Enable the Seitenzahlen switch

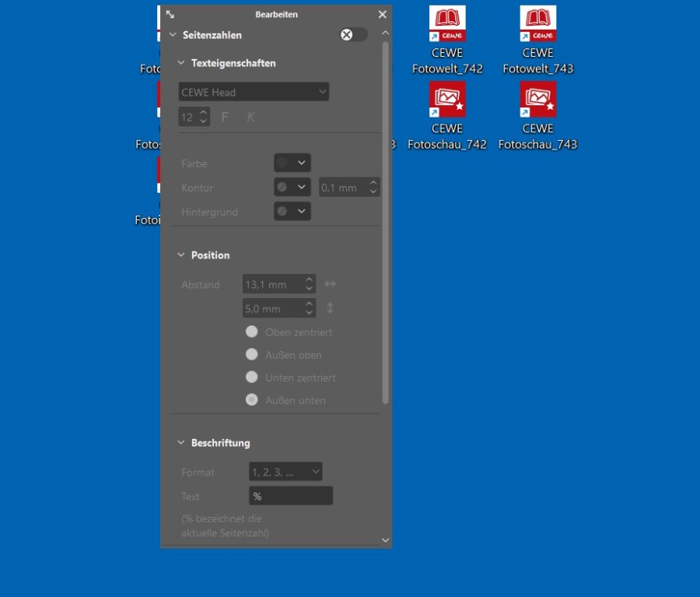point(354,35)
